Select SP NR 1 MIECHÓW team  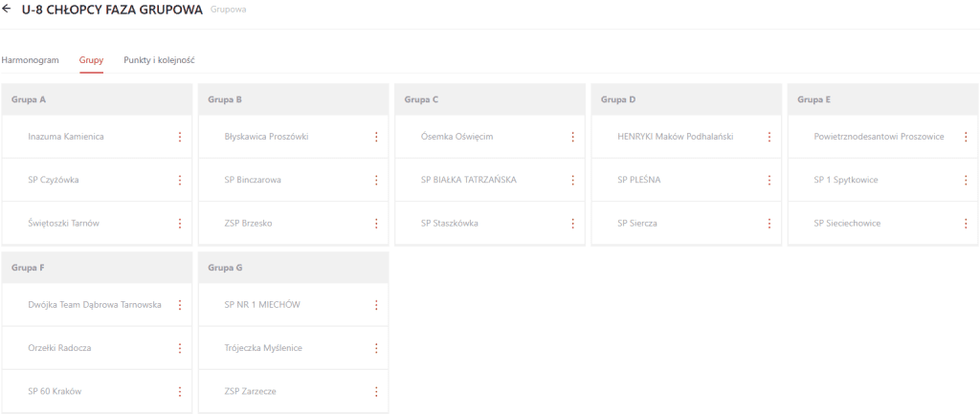[262, 305]
